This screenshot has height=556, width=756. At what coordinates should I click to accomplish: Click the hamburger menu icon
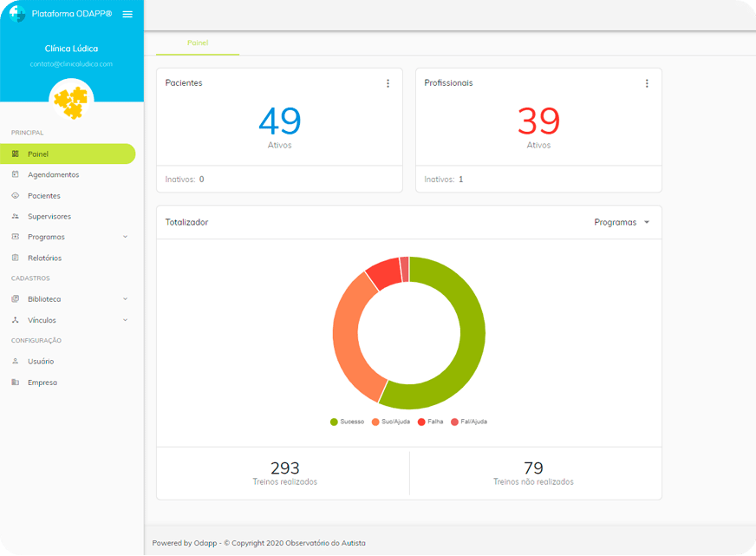[127, 15]
